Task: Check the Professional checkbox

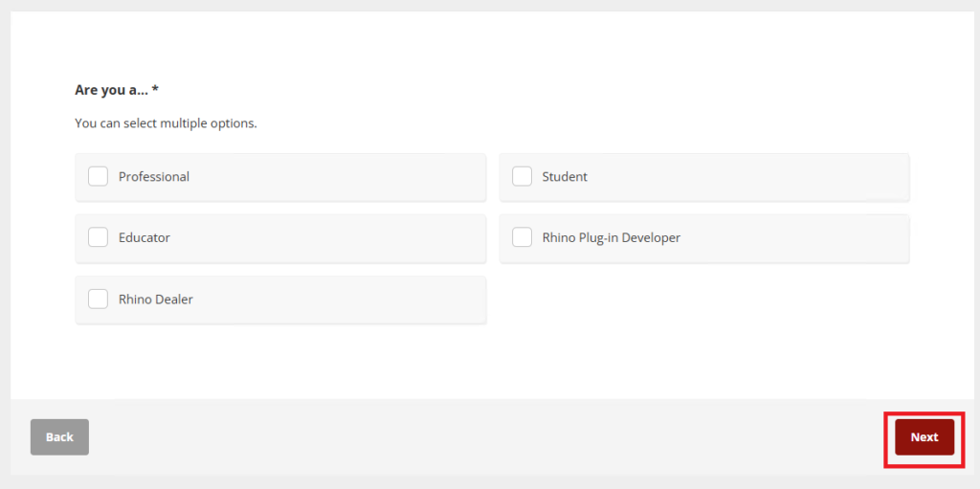Action: (x=98, y=177)
